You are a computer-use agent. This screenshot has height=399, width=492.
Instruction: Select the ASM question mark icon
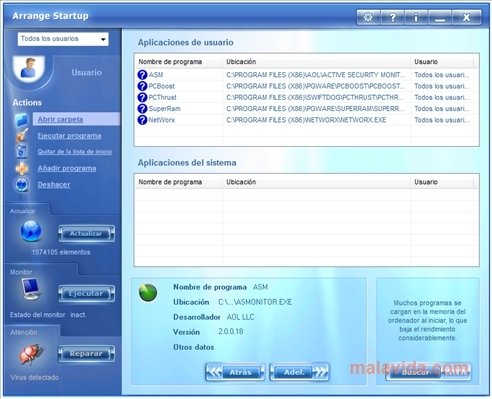pyautogui.click(x=142, y=75)
